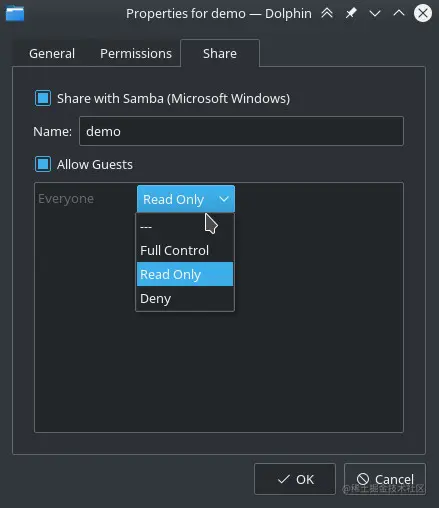Image resolution: width=439 pixels, height=508 pixels.
Task: Close the Properties dialog
Action: point(423,13)
